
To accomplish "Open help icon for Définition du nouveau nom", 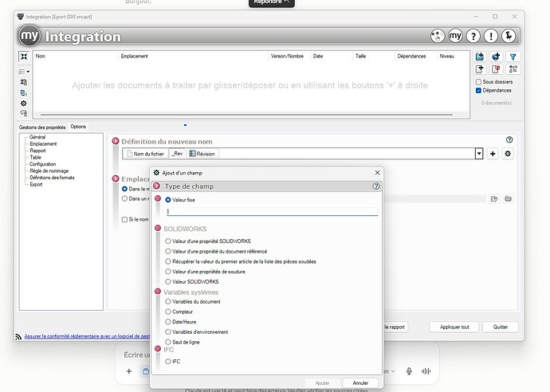I will pyautogui.click(x=509, y=140).
